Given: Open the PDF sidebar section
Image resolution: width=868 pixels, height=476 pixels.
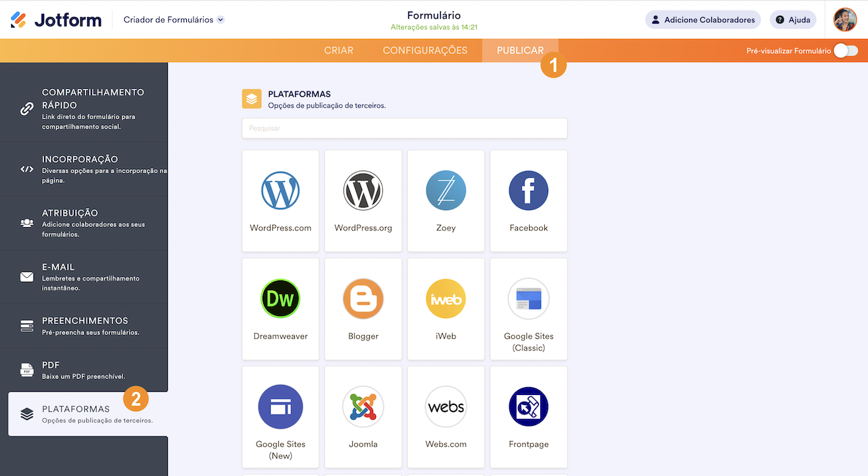Looking at the screenshot, I should [84, 370].
